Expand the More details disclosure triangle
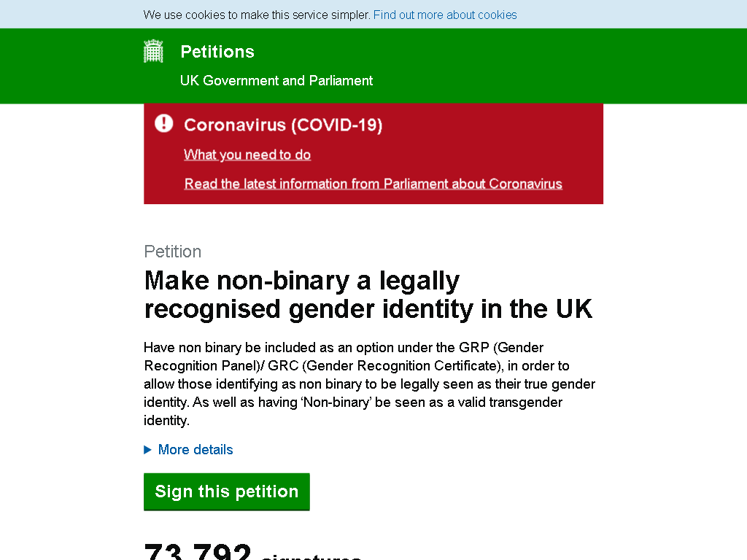 [147, 449]
